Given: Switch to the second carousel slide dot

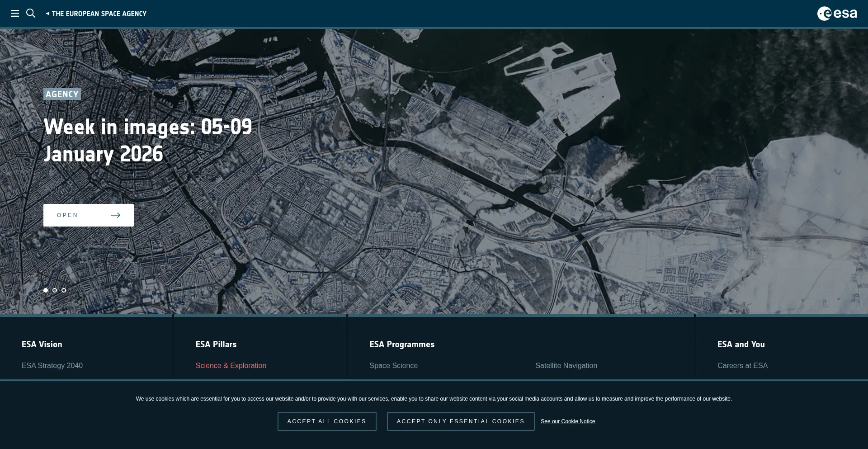Looking at the screenshot, I should [55, 290].
